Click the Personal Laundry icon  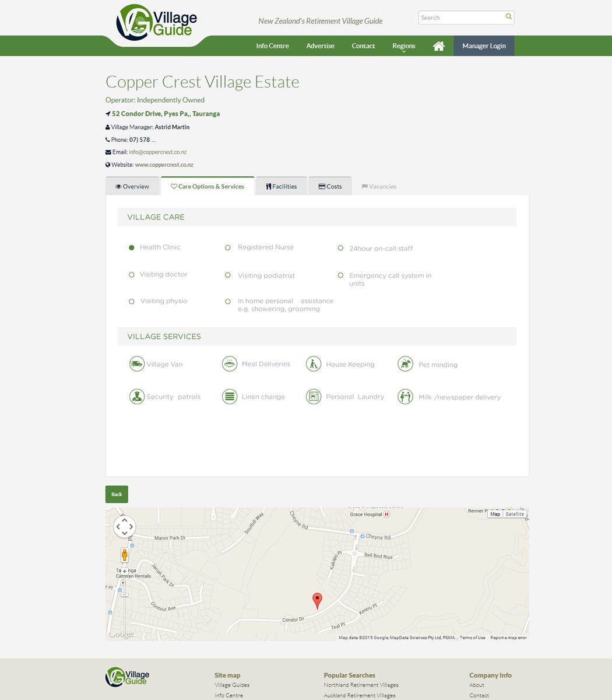(314, 396)
